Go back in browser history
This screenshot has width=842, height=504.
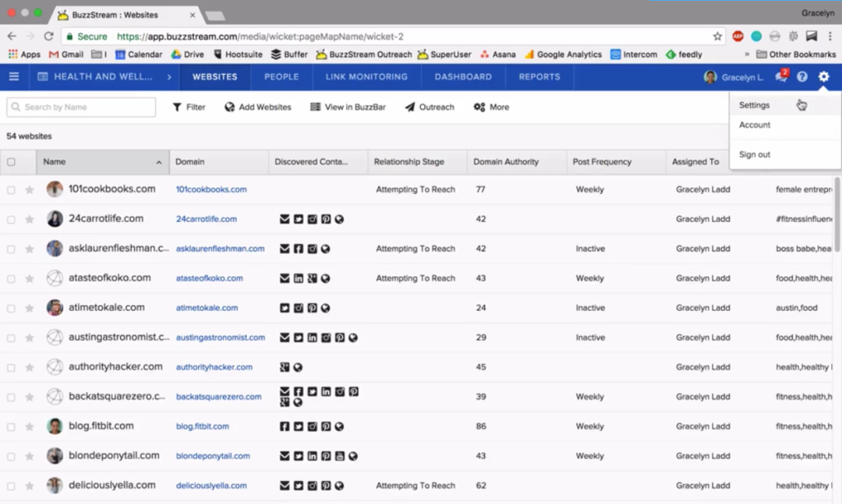(12, 36)
